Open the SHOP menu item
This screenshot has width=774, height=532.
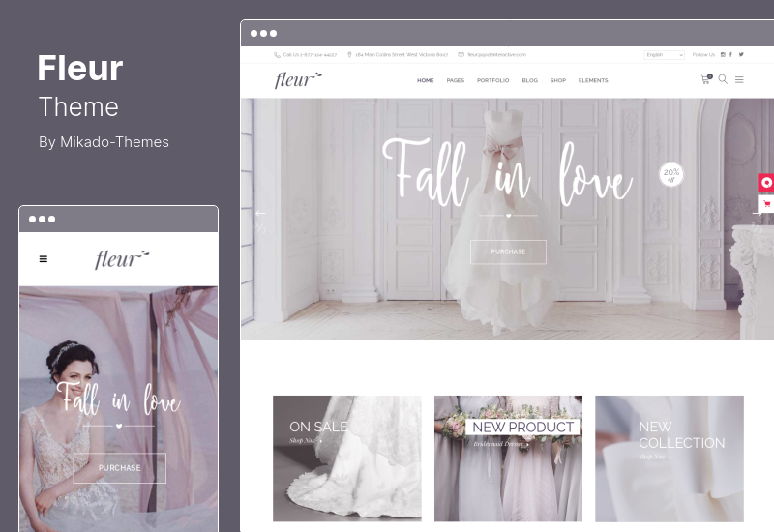[x=558, y=80]
